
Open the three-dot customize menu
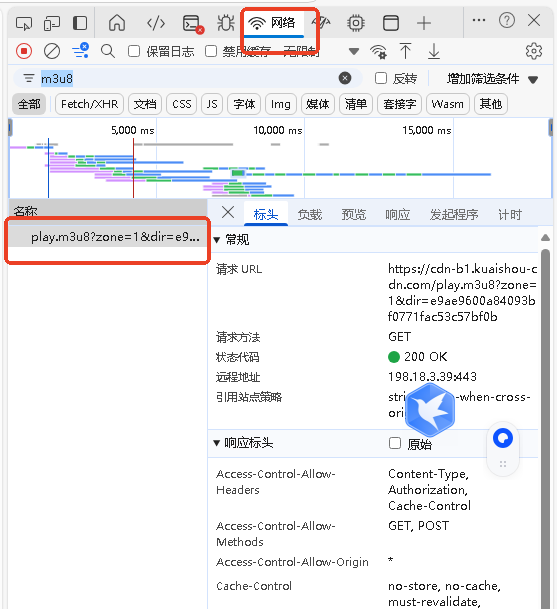tap(479, 20)
